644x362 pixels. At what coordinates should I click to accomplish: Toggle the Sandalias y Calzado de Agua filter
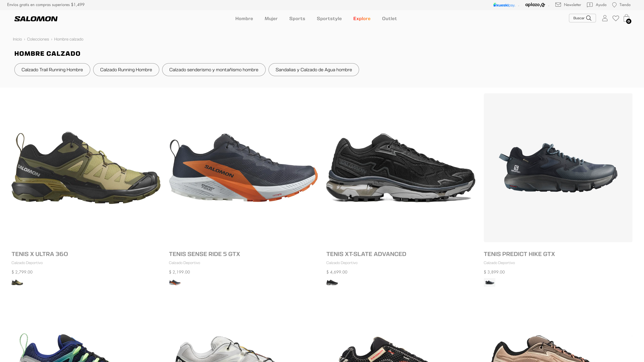click(x=314, y=70)
